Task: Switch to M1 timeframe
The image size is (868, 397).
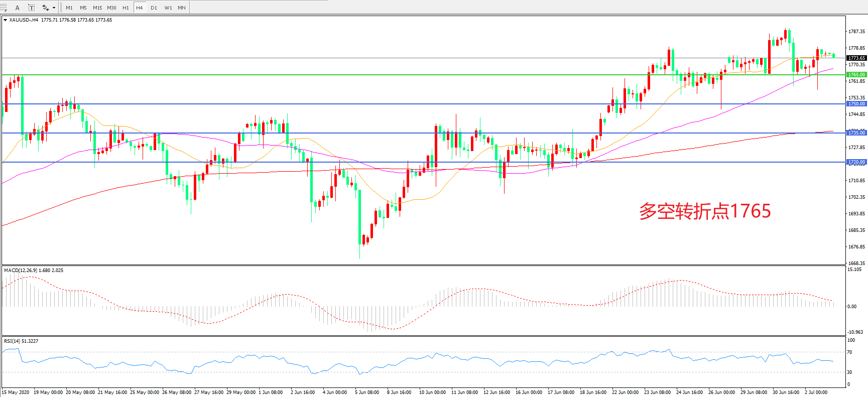Action: point(69,8)
